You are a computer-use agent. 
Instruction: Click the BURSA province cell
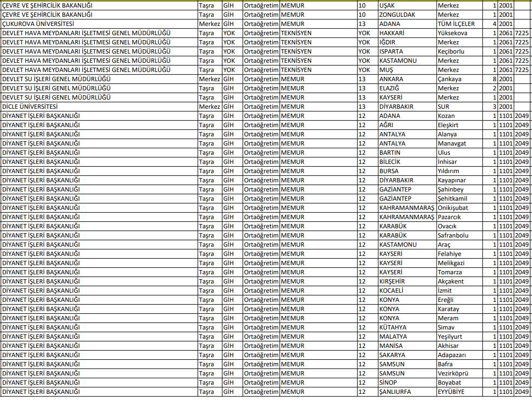407,171
